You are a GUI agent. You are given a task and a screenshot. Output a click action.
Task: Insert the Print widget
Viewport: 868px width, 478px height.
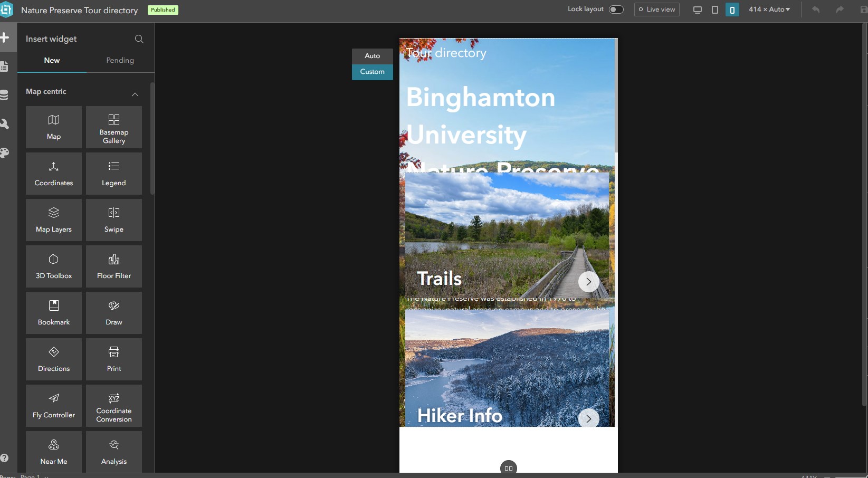(114, 359)
